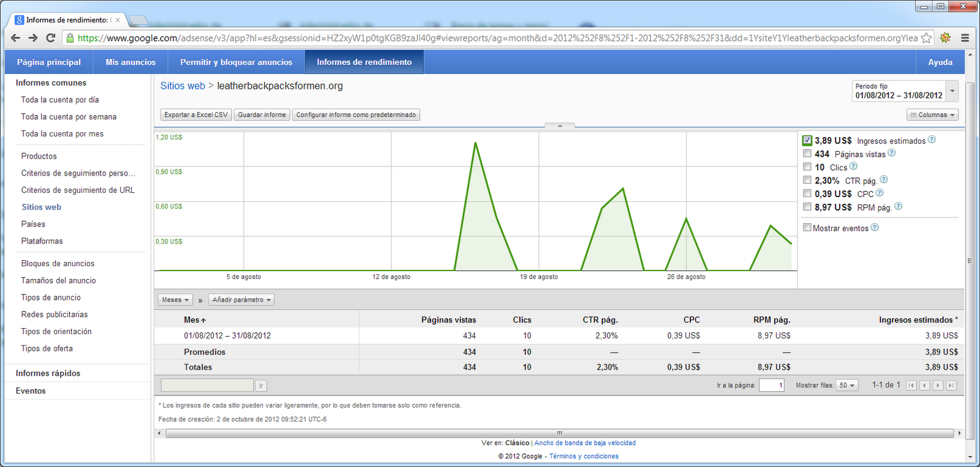The width and height of the screenshot is (980, 467).
Task: Switch to the Mis anuncios tab
Action: pyautogui.click(x=130, y=62)
